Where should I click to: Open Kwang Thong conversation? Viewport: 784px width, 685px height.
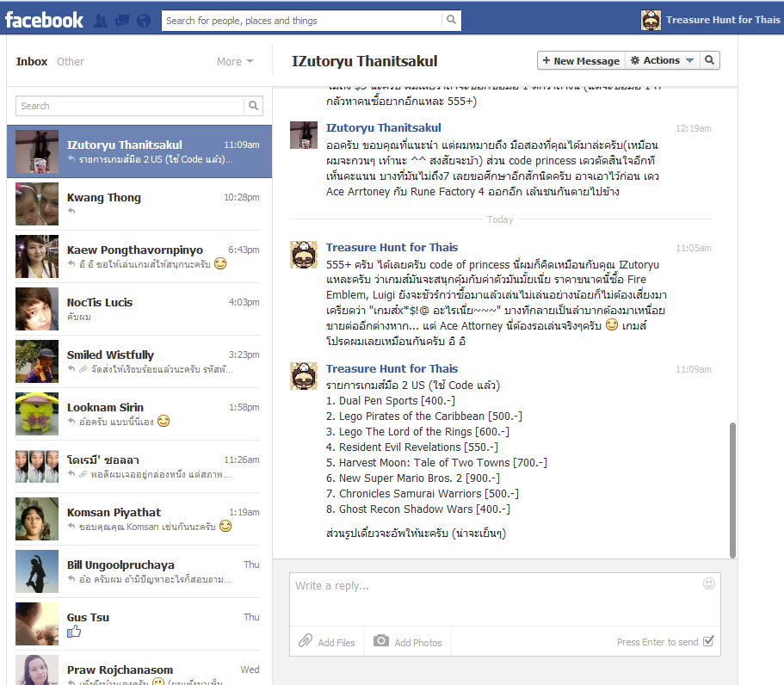point(139,204)
